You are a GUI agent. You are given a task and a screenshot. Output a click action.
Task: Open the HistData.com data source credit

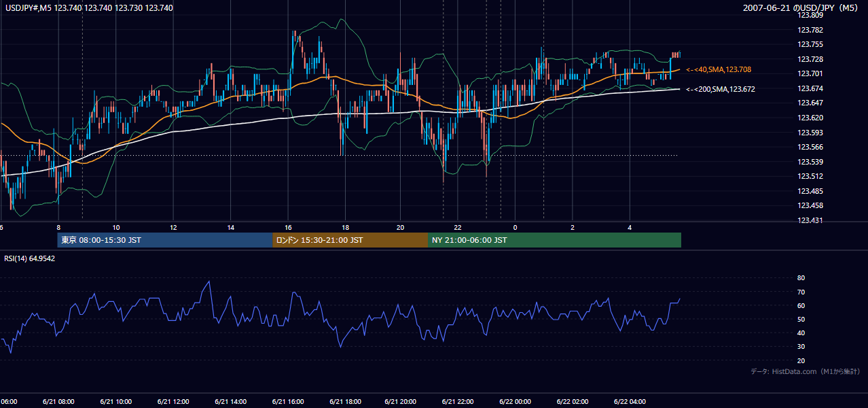[x=806, y=371]
